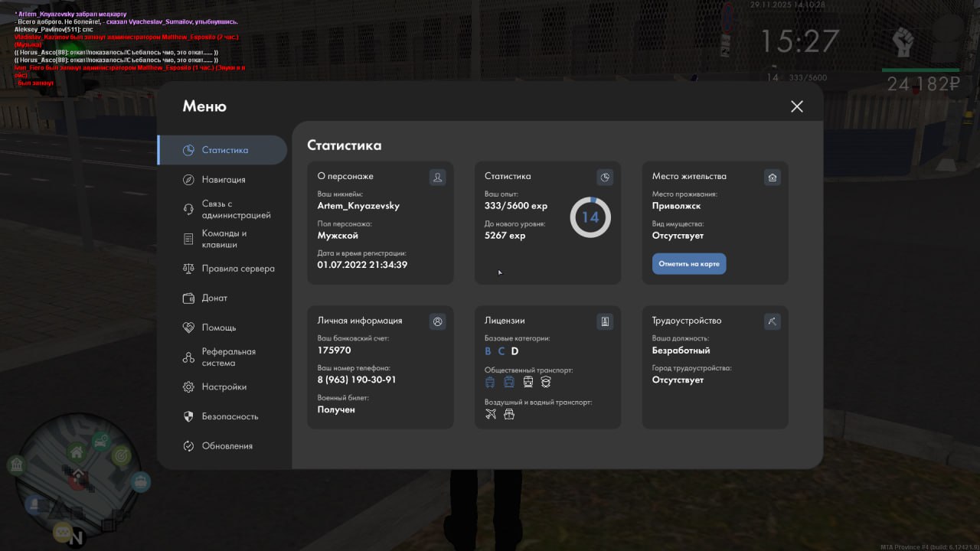Click the Отметить на карте button
Screen dimensions: 980x551
(689, 264)
